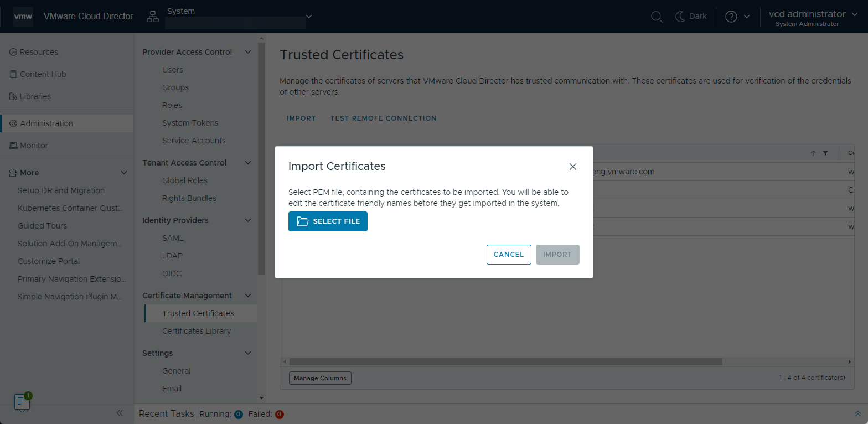Sort the column with arrow icon
Image resolution: width=868 pixels, height=424 pixels.
pos(813,153)
